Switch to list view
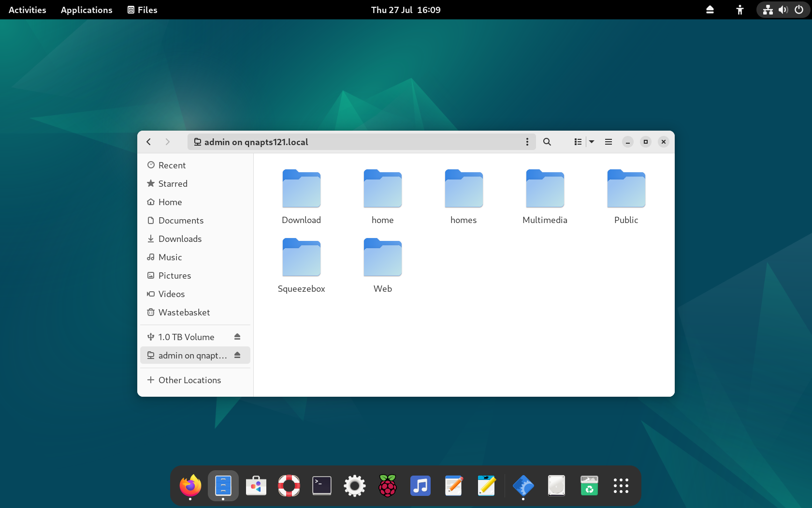Viewport: 812px width, 508px height. click(578, 142)
